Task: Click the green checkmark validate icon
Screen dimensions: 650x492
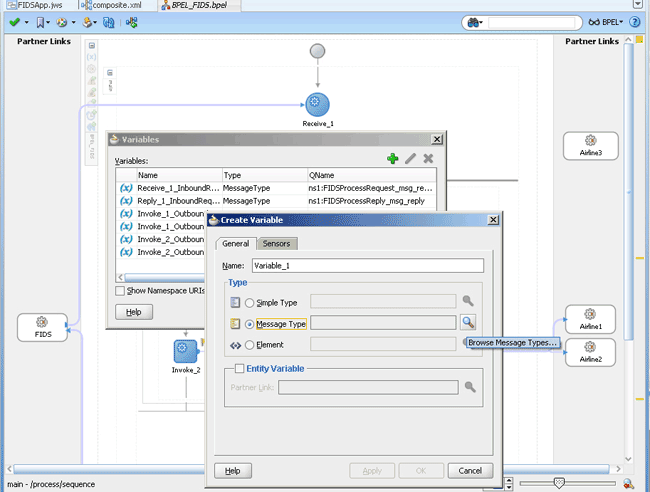Action: coord(15,22)
